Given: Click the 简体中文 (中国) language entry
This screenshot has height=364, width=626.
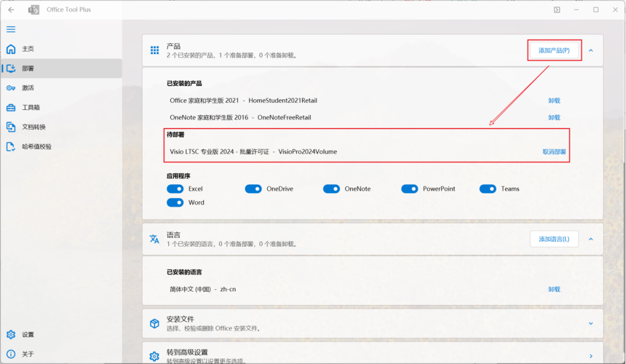Looking at the screenshot, I should pyautogui.click(x=203, y=289).
